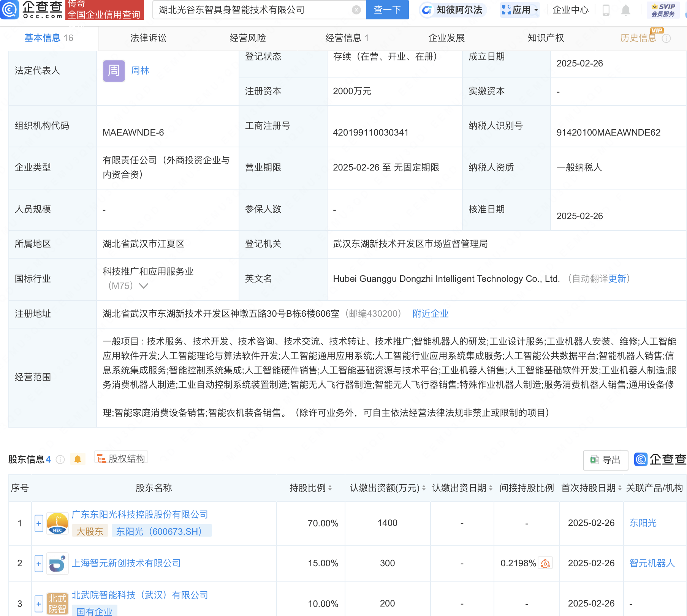Open related product 东阳光 link

pos(643,523)
